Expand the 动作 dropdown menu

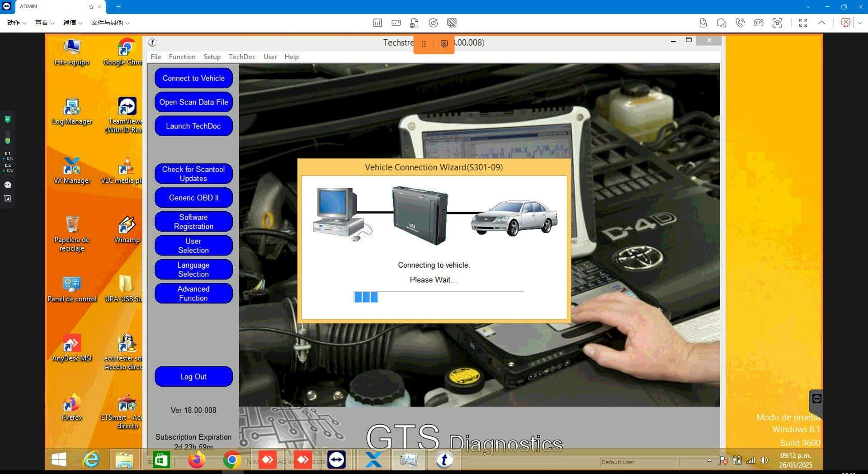[x=17, y=23]
